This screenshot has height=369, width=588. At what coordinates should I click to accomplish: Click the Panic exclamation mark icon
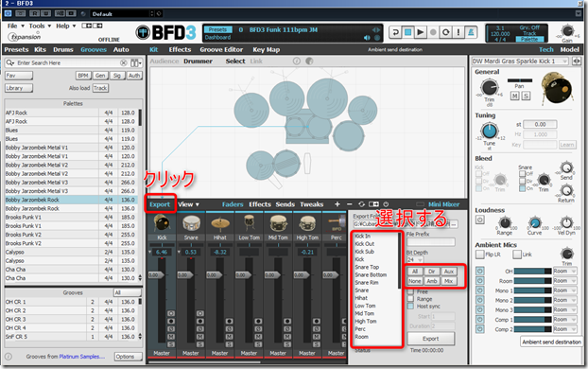pos(458,32)
